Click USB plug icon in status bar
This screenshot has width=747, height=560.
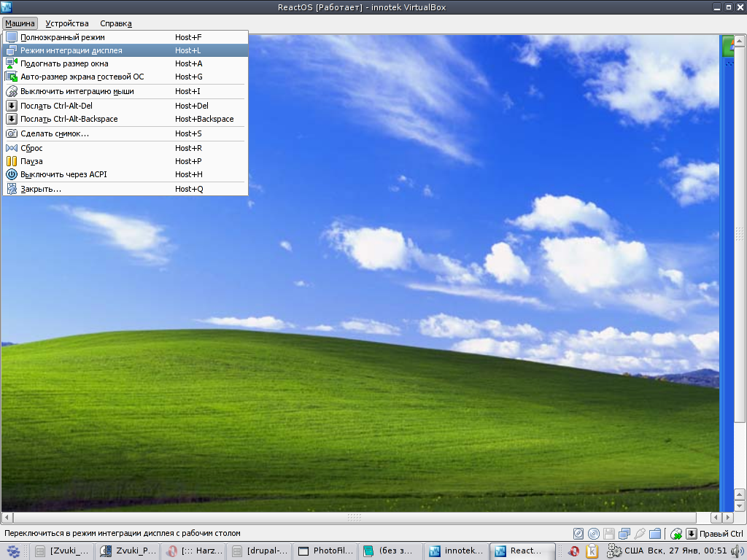640,534
